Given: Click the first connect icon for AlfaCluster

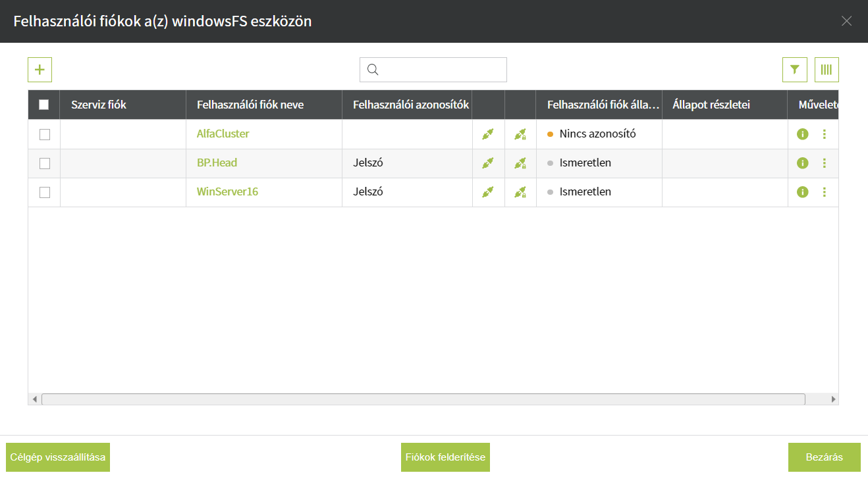Looking at the screenshot, I should pos(488,134).
